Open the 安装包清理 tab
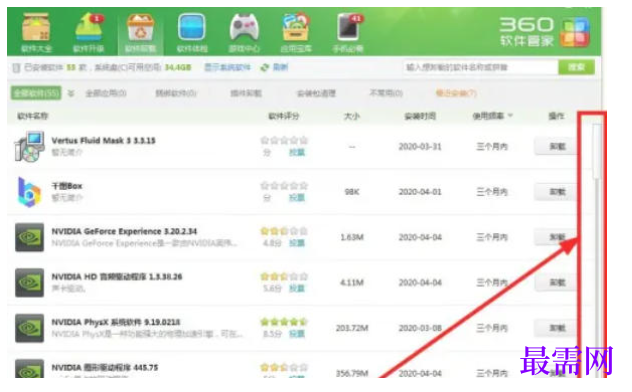 (x=316, y=93)
